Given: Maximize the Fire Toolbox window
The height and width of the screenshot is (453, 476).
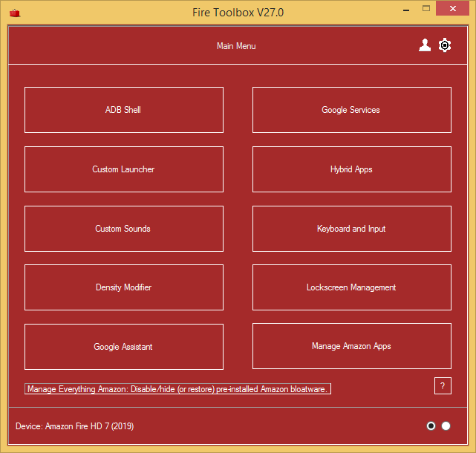Looking at the screenshot, I should pyautogui.click(x=426, y=8).
